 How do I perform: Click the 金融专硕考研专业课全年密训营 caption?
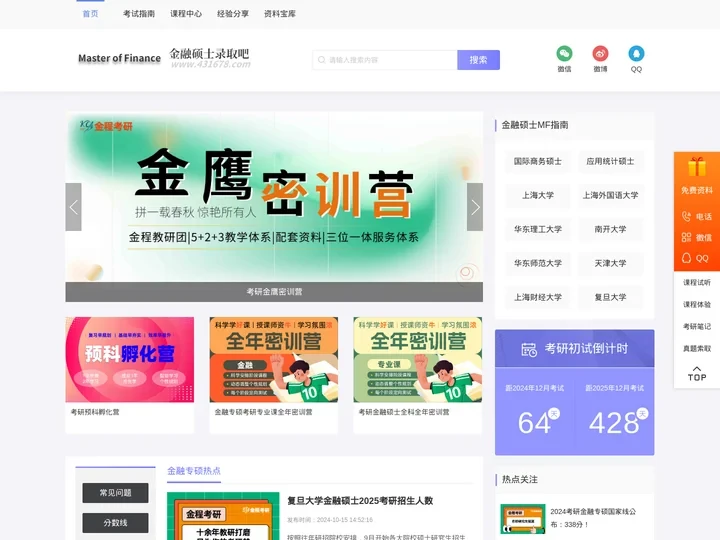point(263,412)
